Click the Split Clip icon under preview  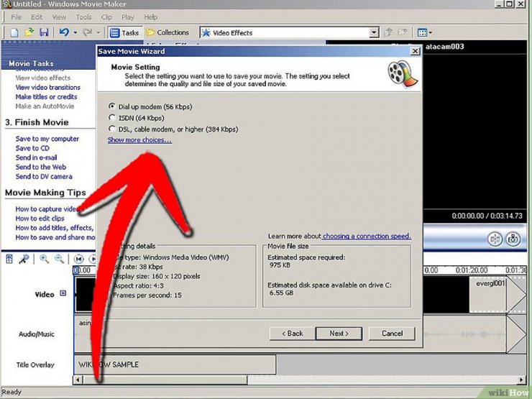click(495, 239)
